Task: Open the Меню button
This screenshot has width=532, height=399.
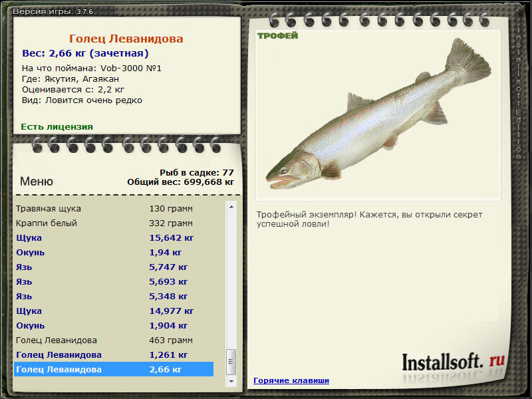Action: 37,181
